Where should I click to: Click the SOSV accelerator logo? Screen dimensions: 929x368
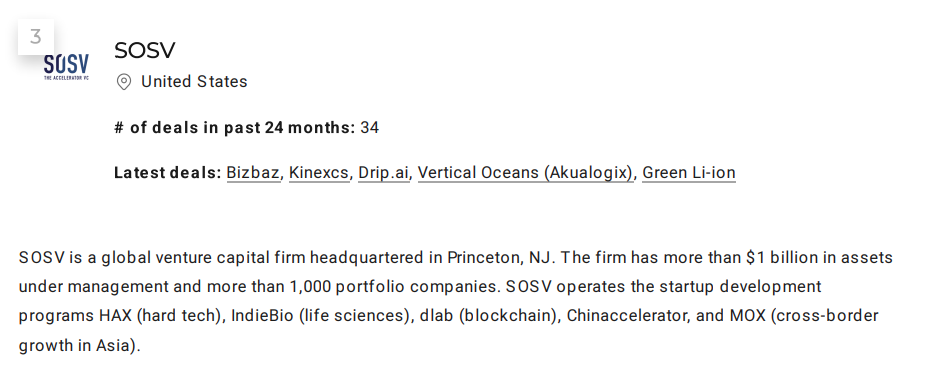click(x=66, y=67)
